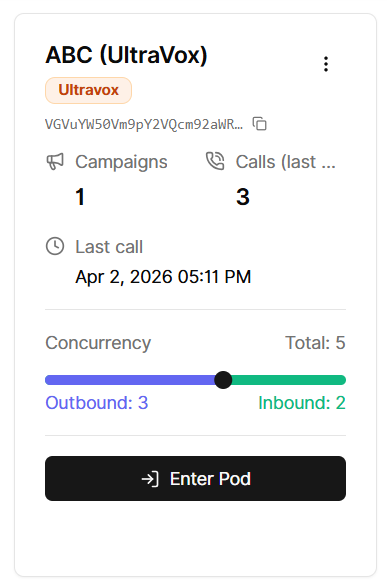
Task: Click the campaigns count 1
Action: click(80, 197)
